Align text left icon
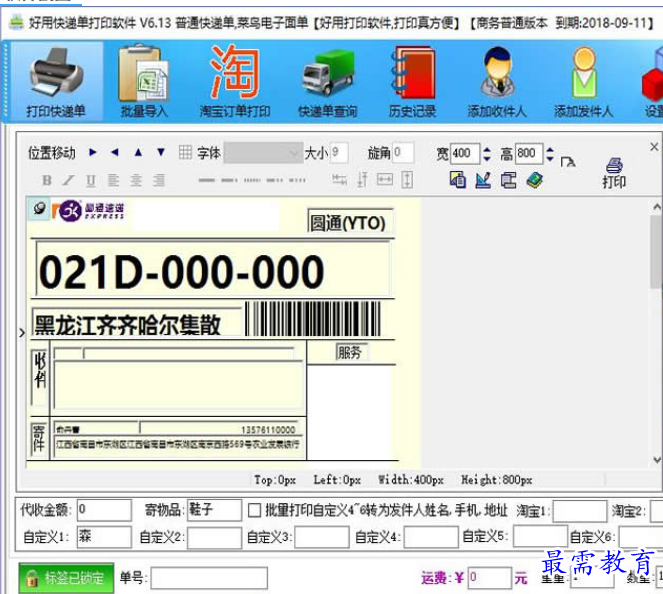Viewport: 663px width, 594px height. click(113, 181)
